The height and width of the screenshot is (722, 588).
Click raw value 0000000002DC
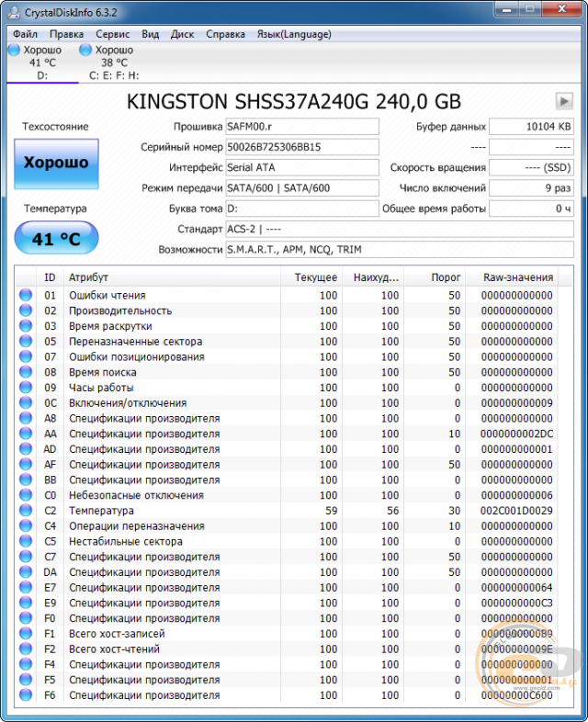(x=516, y=434)
